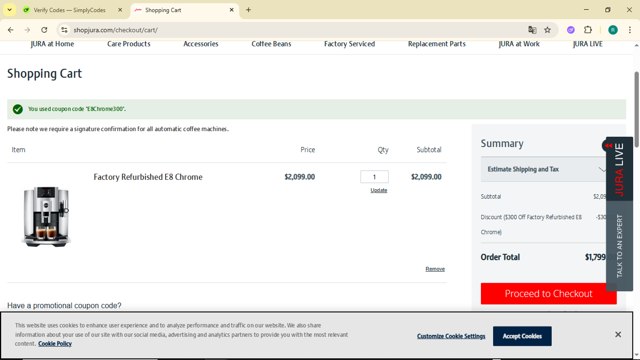640x360 pixels.
Task: Open Customize Cookie Settings
Action: (451, 336)
